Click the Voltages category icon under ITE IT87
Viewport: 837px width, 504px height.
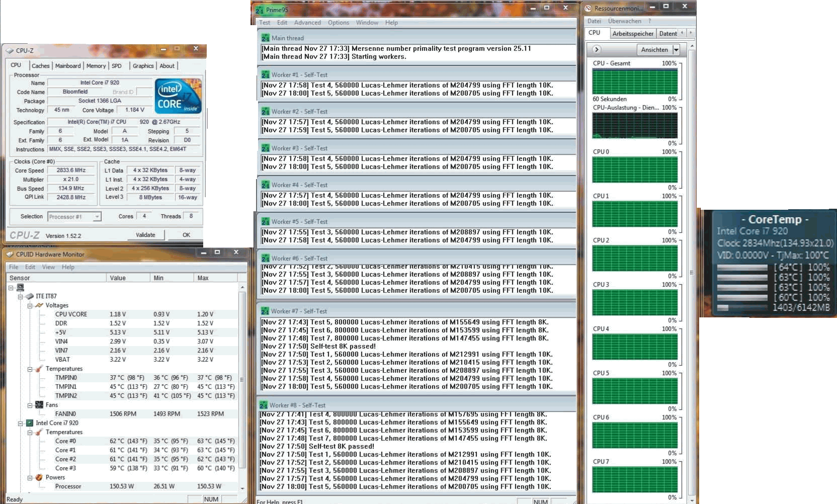click(39, 305)
